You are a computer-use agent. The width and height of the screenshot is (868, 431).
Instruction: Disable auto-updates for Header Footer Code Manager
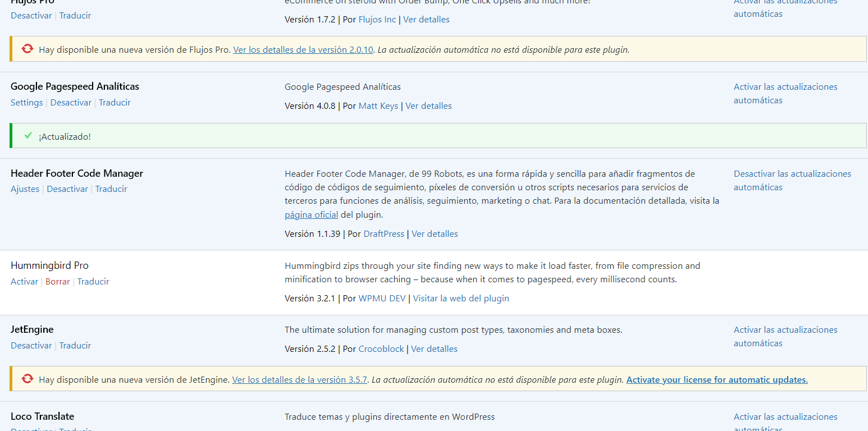(792, 180)
